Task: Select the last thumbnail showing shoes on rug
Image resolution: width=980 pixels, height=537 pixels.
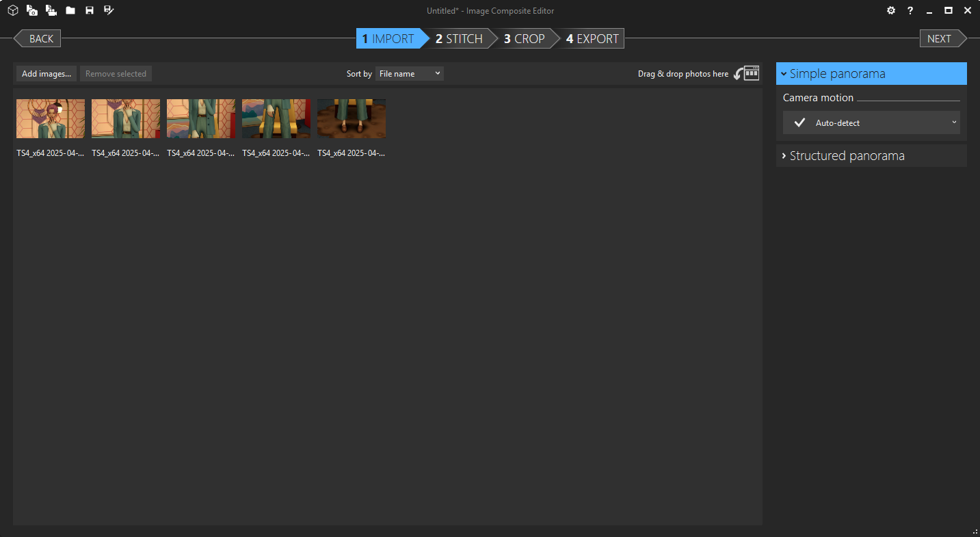Action: pyautogui.click(x=352, y=118)
